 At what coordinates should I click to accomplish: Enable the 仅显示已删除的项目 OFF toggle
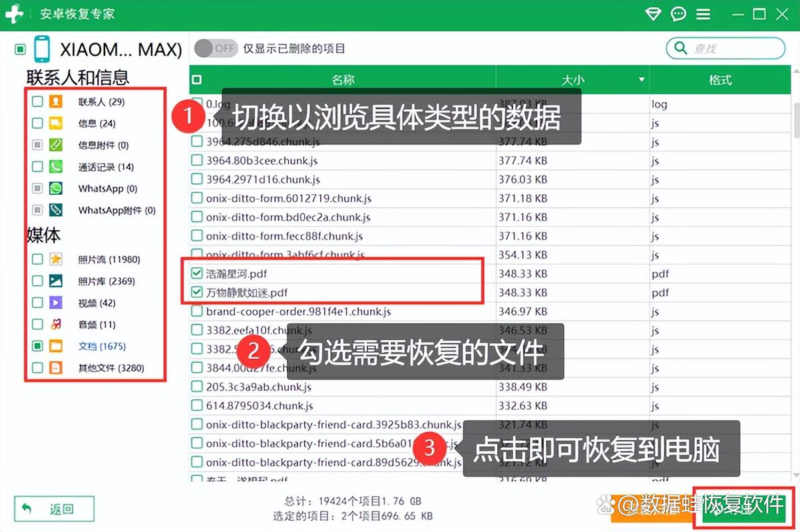coord(215,48)
